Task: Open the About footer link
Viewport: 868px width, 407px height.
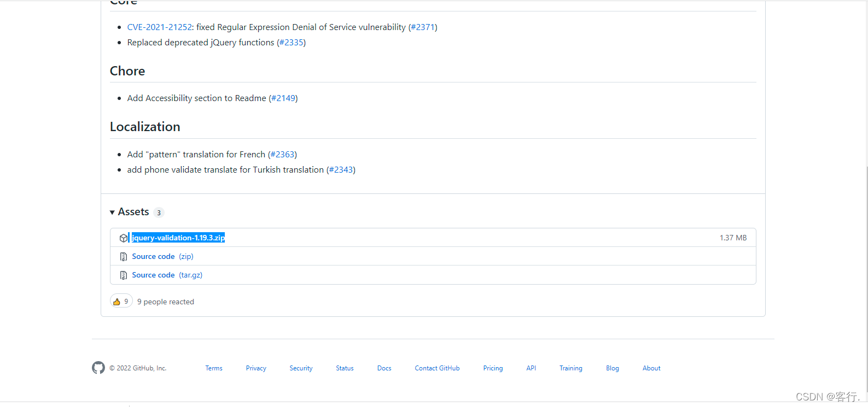Action: pyautogui.click(x=651, y=368)
